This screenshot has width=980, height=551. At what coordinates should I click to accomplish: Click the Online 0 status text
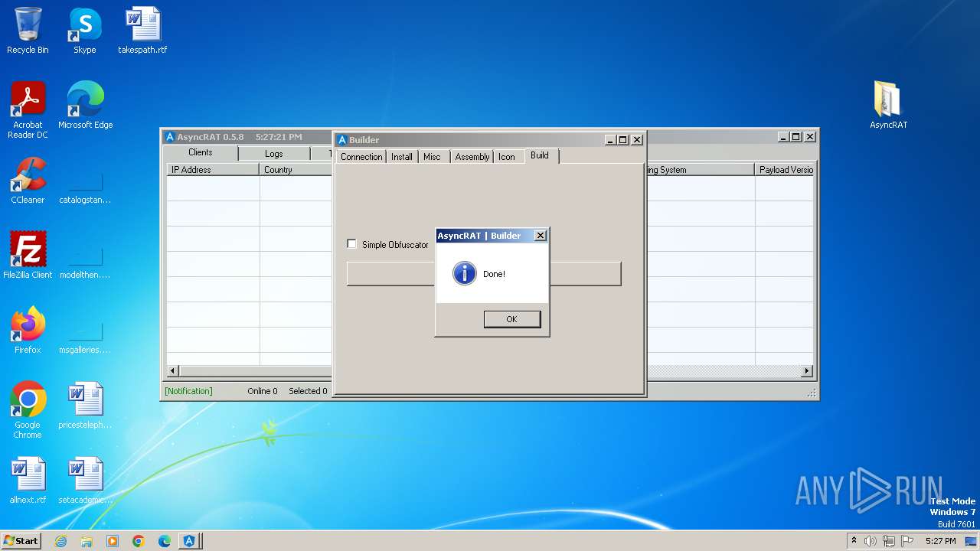(263, 391)
